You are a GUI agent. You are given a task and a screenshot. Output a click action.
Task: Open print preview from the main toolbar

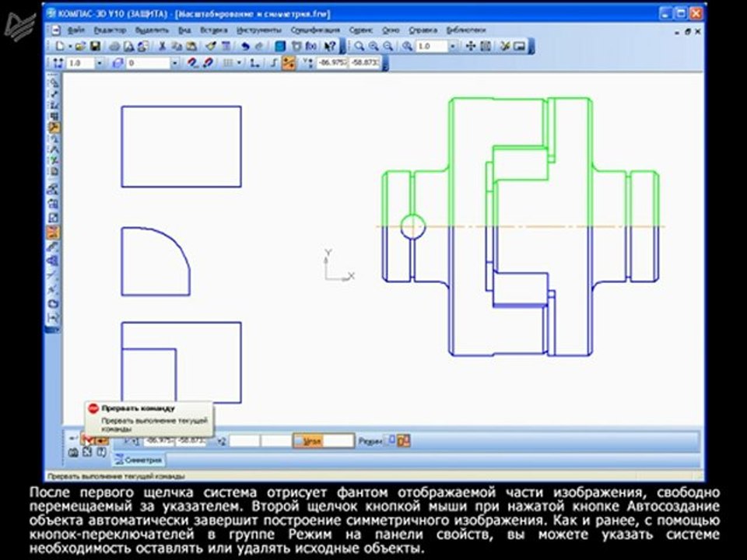(x=129, y=46)
